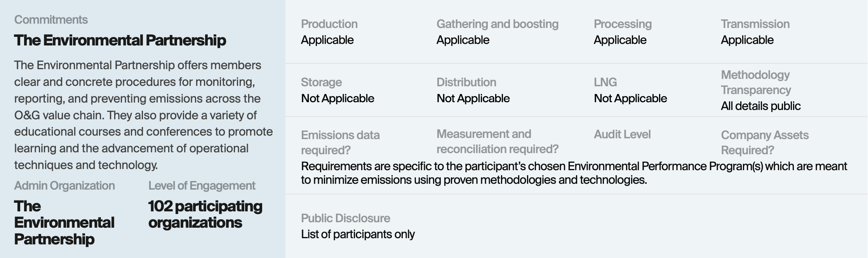Select the All details public text
868x258 pixels.
(761, 106)
